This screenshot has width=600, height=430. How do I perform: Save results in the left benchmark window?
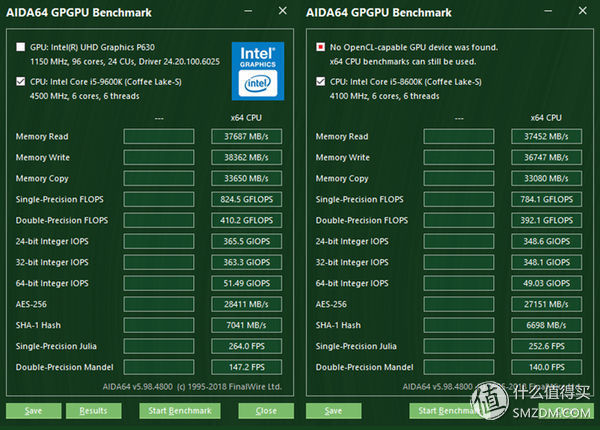point(34,411)
